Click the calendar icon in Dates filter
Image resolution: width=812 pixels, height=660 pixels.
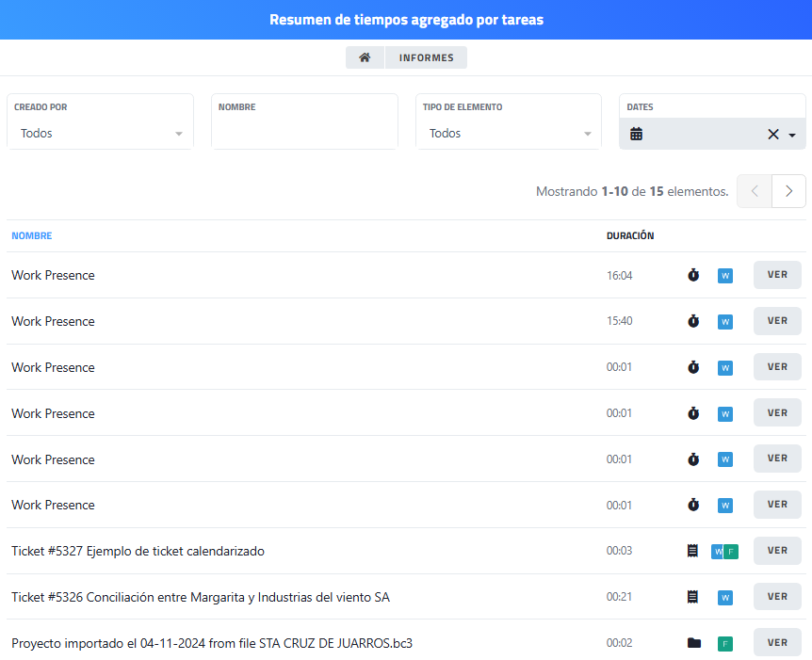637,135
